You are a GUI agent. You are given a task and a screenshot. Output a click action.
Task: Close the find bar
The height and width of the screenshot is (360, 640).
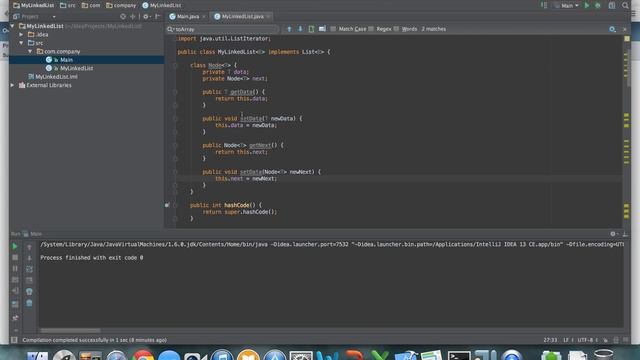pos(624,29)
